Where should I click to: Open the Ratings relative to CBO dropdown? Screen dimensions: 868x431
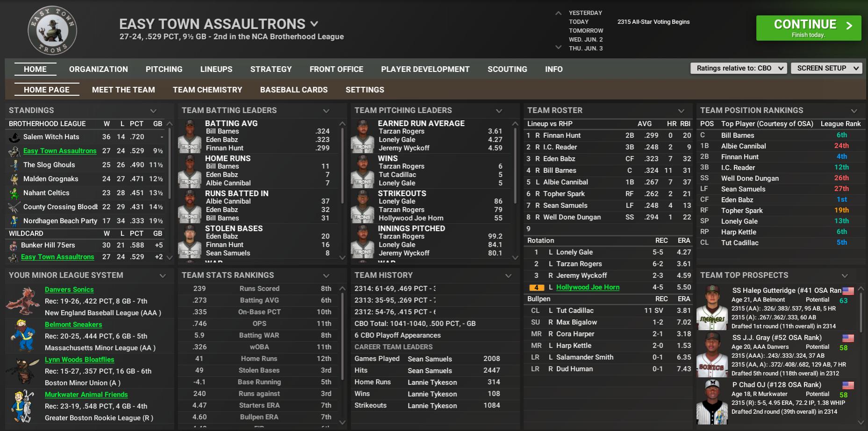pos(739,68)
